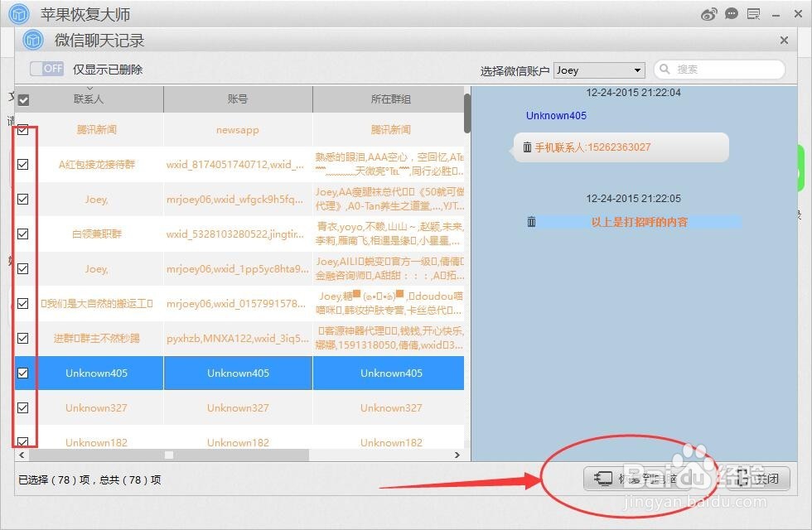Toggle the checkbox for the Unknown405 row
The width and height of the screenshot is (812, 530).
pos(23,373)
